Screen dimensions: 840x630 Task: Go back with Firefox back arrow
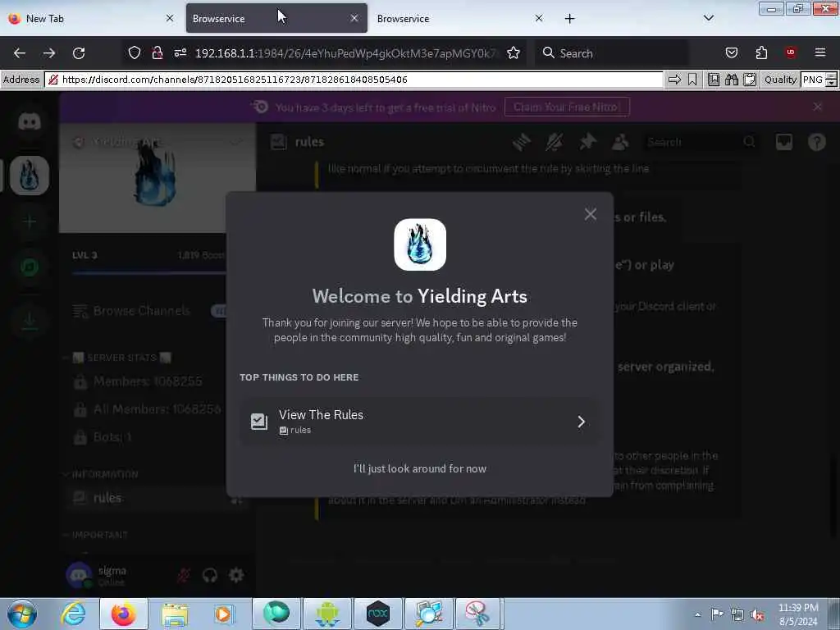coord(20,53)
